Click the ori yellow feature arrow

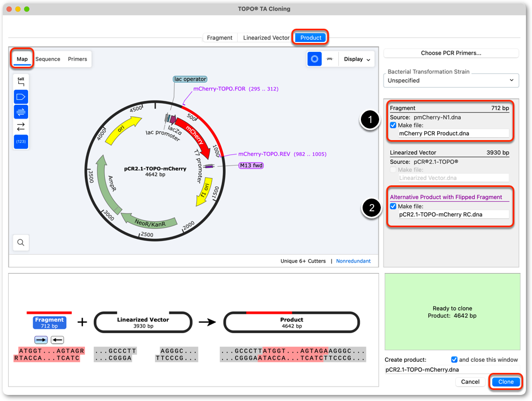(122, 129)
